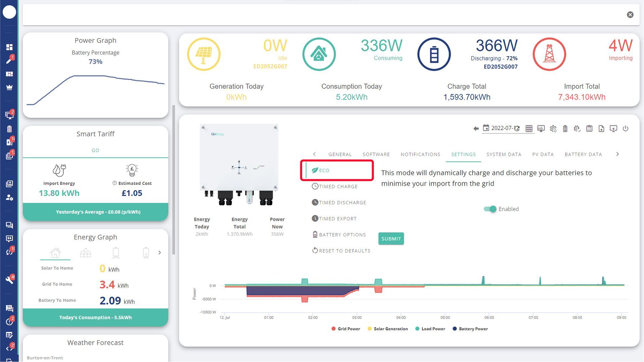Switch to the Settings tab
644x362 pixels.
[463, 155]
